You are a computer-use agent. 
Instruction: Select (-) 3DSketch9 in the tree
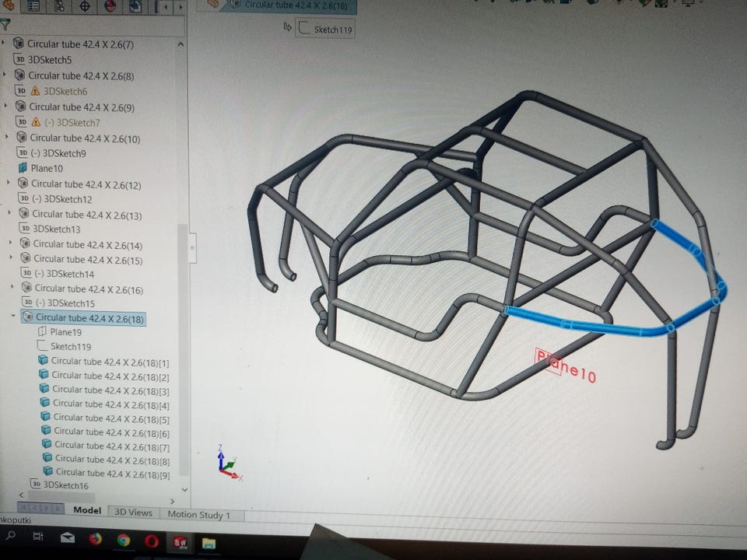point(58,153)
